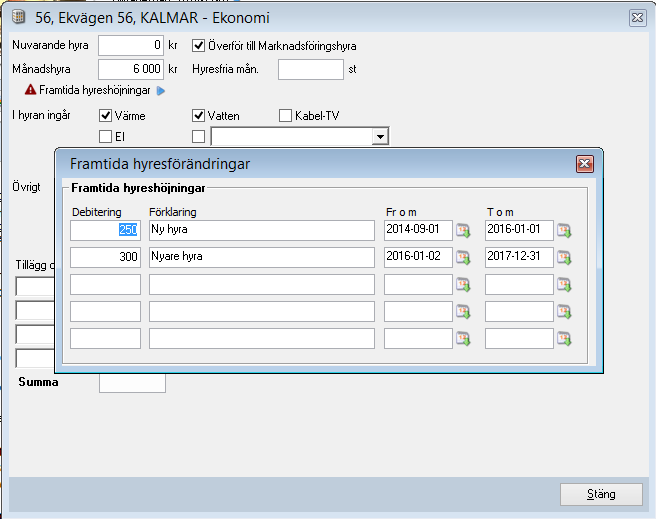Click empty From field in fourth row

pos(418,311)
